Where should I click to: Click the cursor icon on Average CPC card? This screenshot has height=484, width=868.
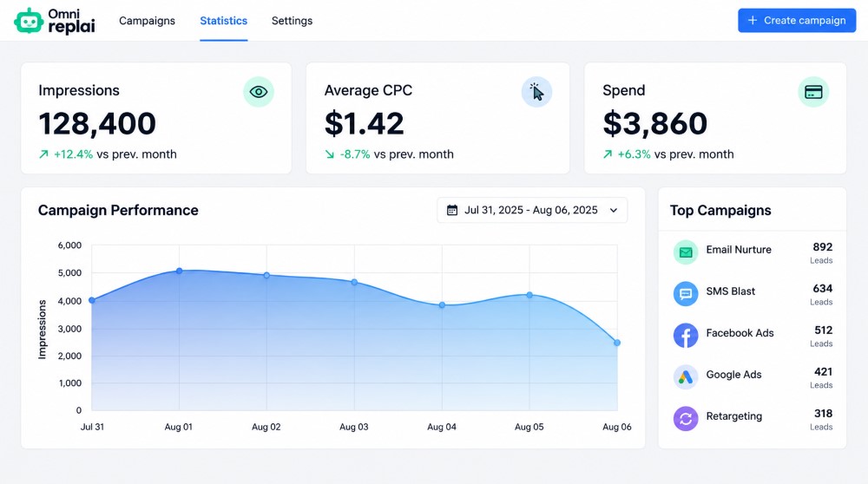[536, 92]
